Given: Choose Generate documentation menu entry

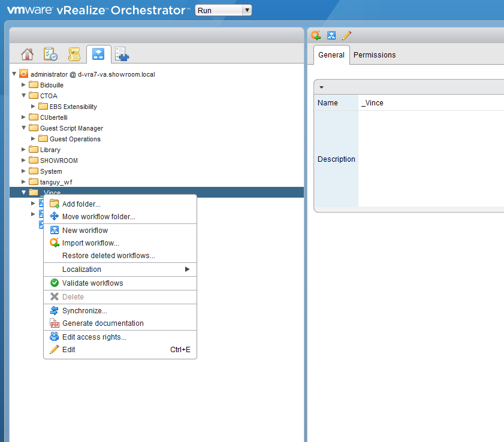Looking at the screenshot, I should pos(120,323).
